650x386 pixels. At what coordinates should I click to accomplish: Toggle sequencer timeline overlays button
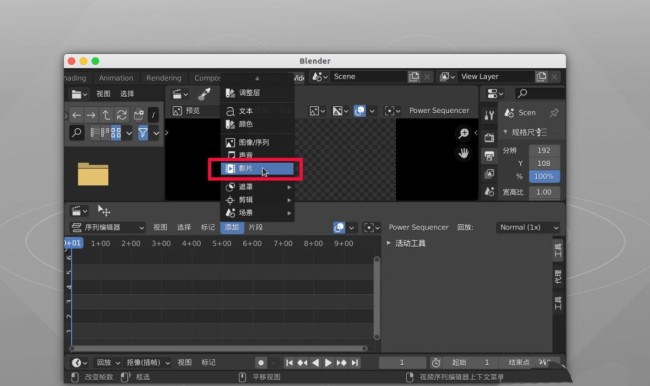click(339, 227)
